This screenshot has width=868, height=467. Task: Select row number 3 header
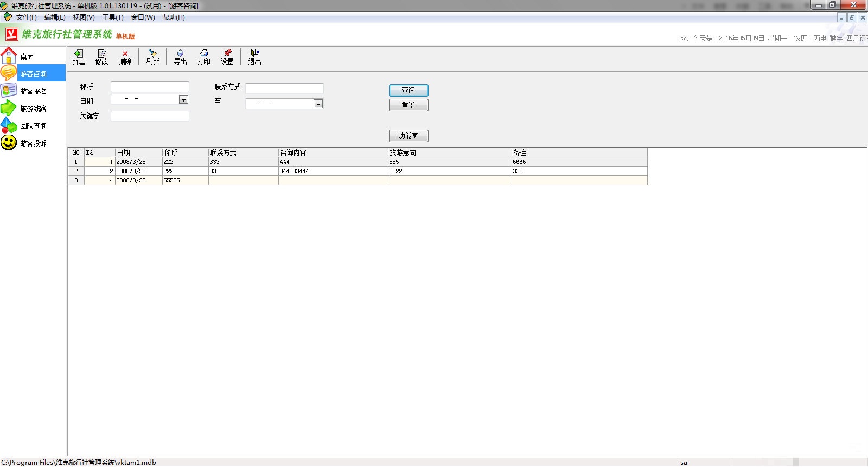[x=76, y=180]
